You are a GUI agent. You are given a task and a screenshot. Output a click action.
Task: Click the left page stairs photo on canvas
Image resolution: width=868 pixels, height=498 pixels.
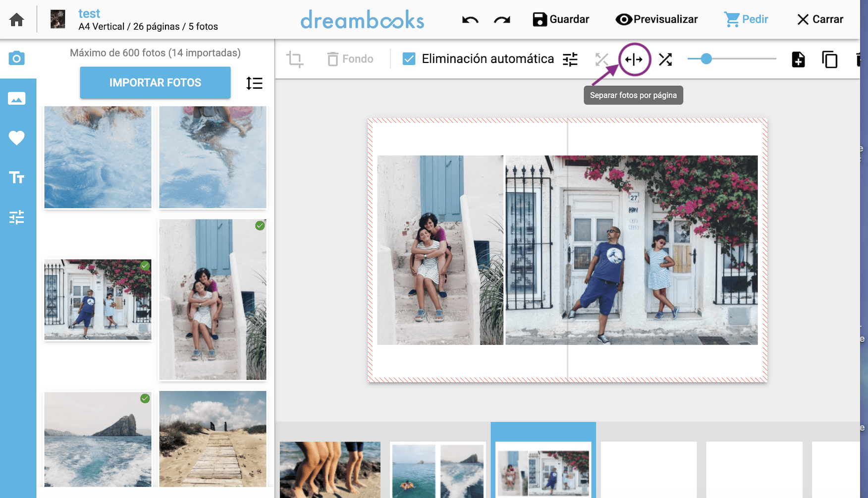pos(440,250)
